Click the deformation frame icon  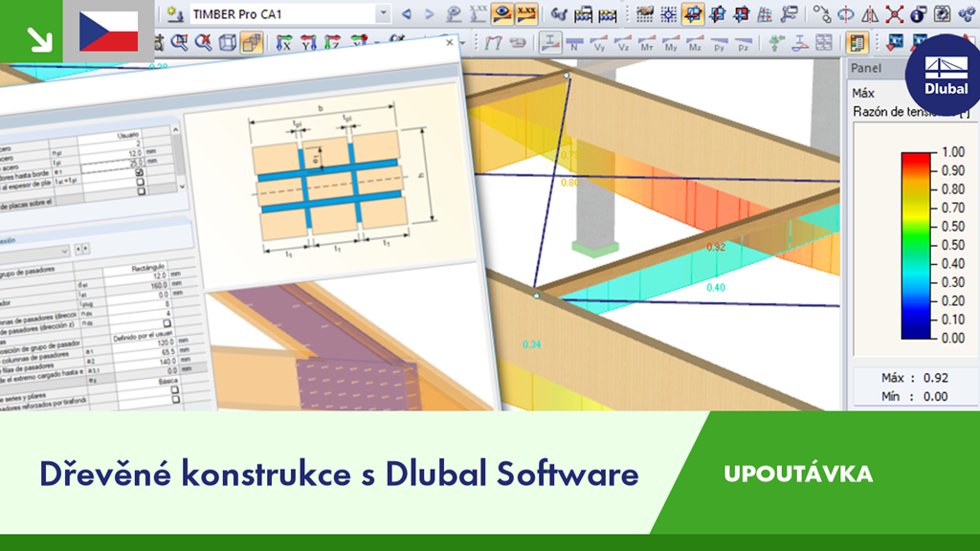493,42
